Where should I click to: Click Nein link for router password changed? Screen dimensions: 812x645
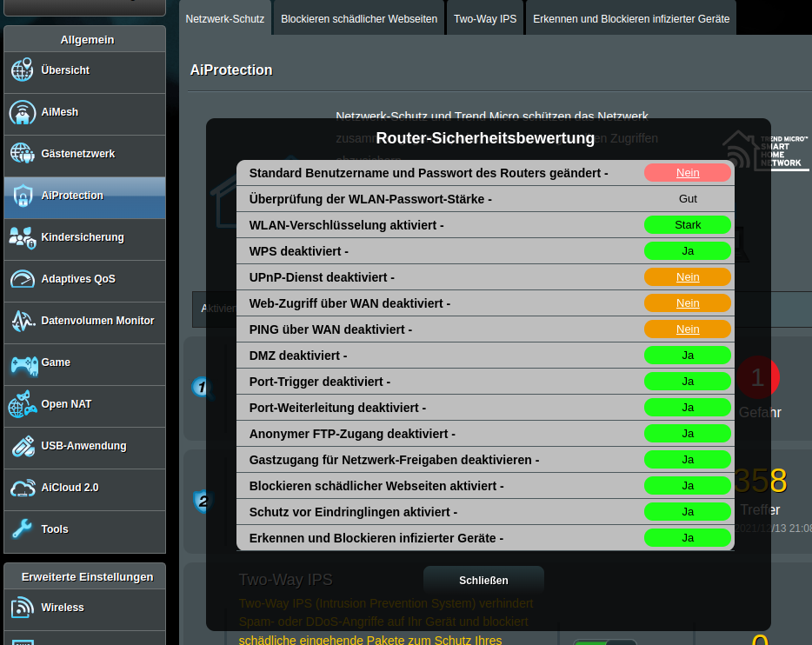click(x=688, y=173)
